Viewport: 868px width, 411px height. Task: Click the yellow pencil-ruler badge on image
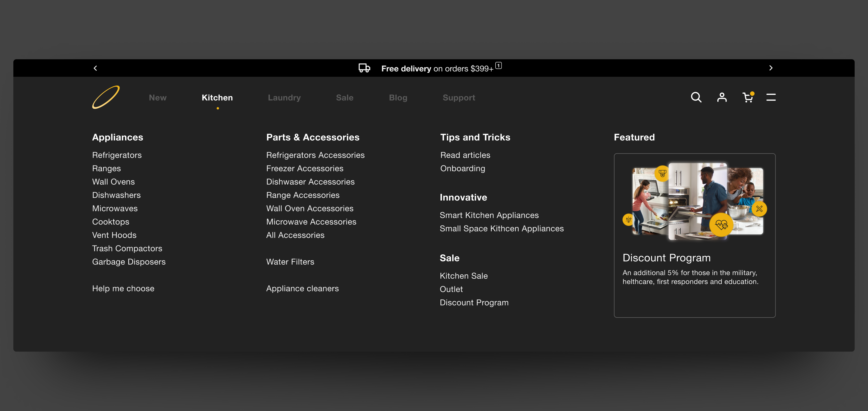759,209
